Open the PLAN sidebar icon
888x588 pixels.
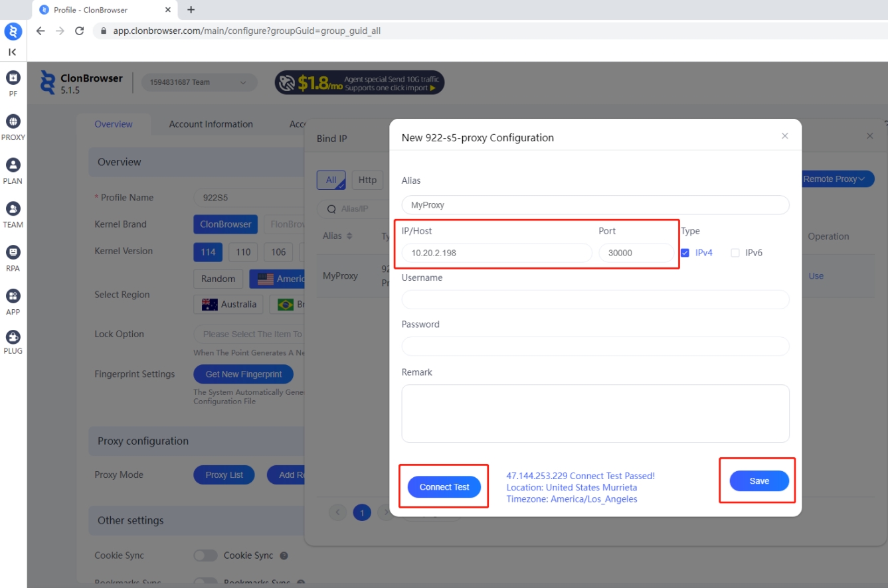coord(13,165)
